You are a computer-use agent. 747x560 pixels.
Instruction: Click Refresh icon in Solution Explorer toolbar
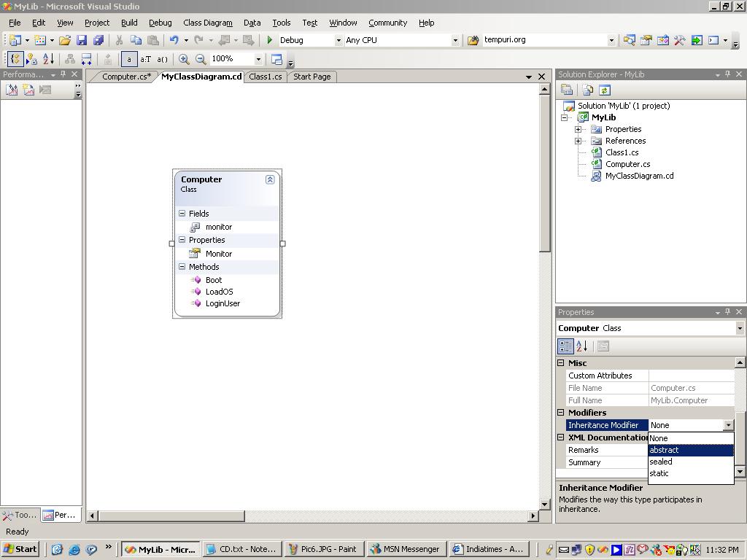click(x=605, y=90)
